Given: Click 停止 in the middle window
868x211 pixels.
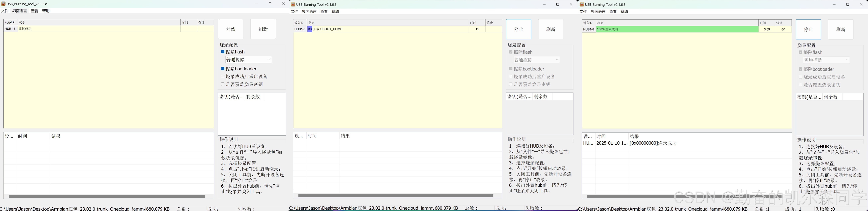Looking at the screenshot, I should pos(519,29).
